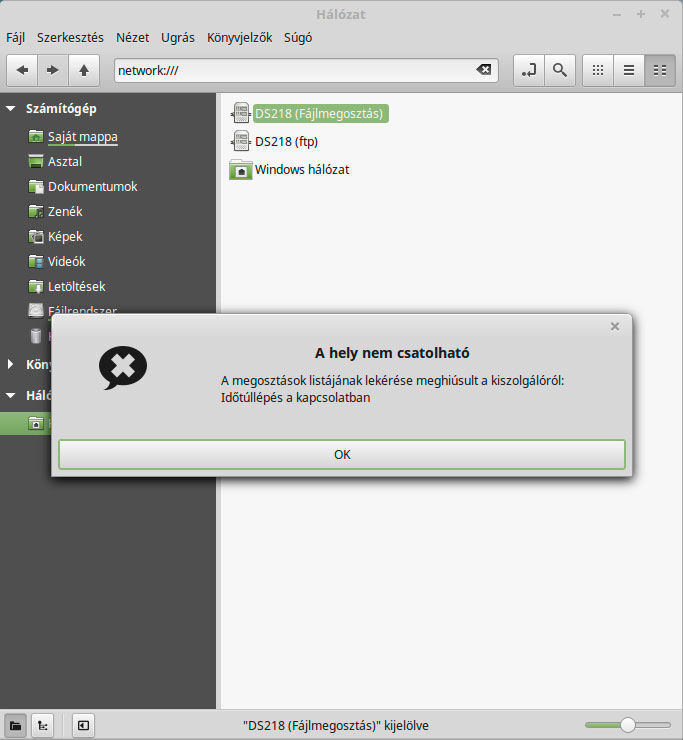Confirm the error dialog with OK
The image size is (683, 740).
click(342, 454)
